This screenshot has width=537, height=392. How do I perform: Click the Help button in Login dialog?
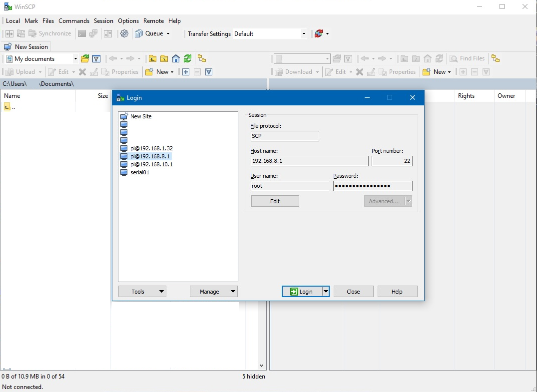tap(397, 292)
